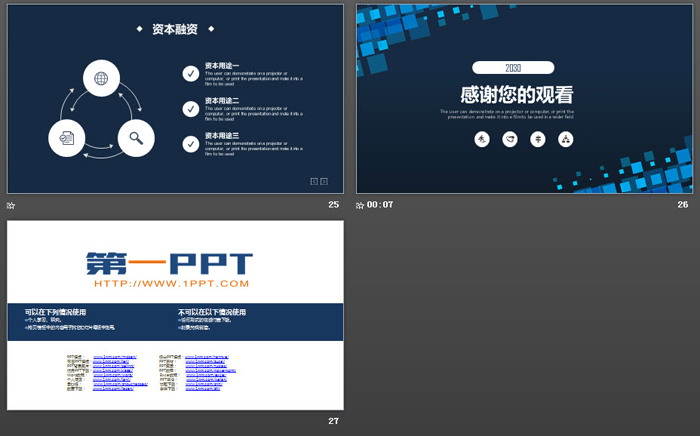This screenshot has height=436, width=700.
Task: Click the 第一PPT logo on slide 27
Action: coord(169,263)
